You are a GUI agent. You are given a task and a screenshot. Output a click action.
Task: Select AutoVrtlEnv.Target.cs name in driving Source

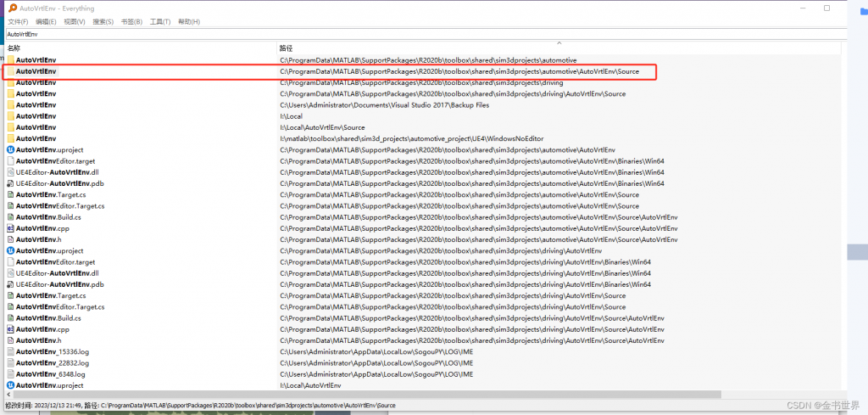pyautogui.click(x=51, y=295)
